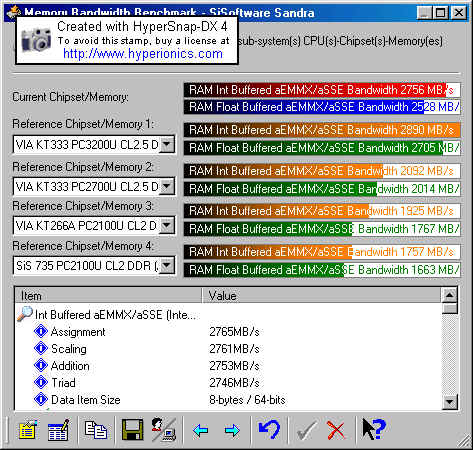Select the Triad row text
Image resolution: width=473 pixels, height=450 pixels.
[63, 383]
